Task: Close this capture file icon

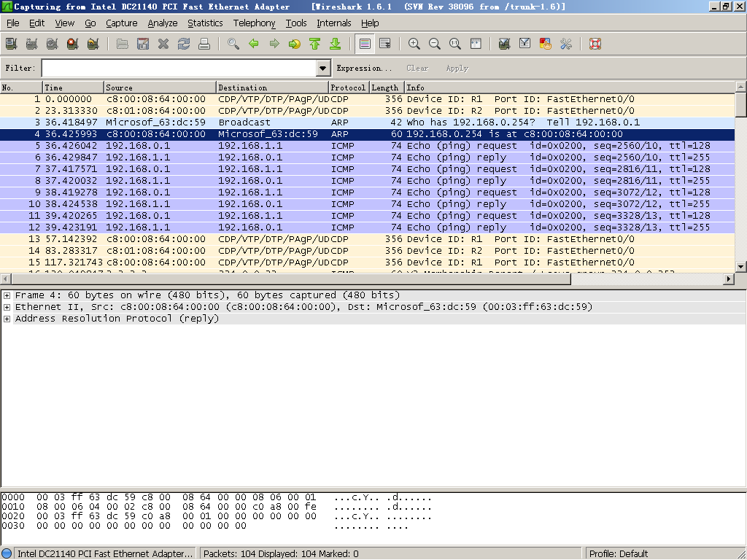Action: pos(163,44)
